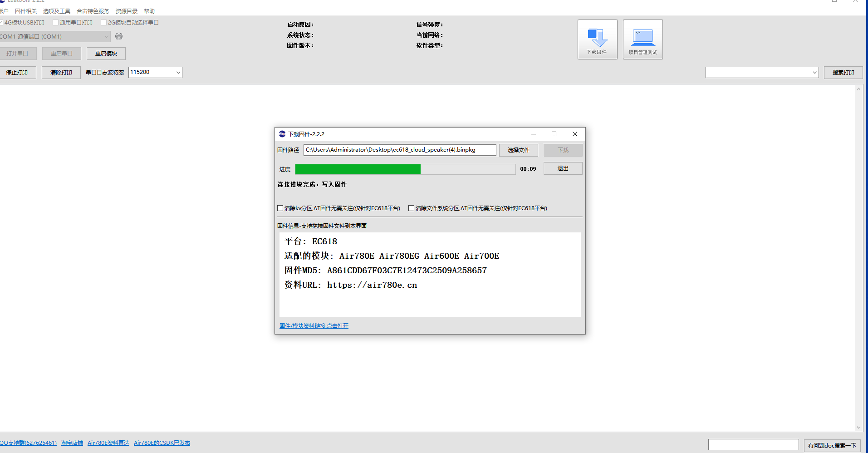868x453 pixels.
Task: Click the round serial port status indicator
Action: coord(119,36)
